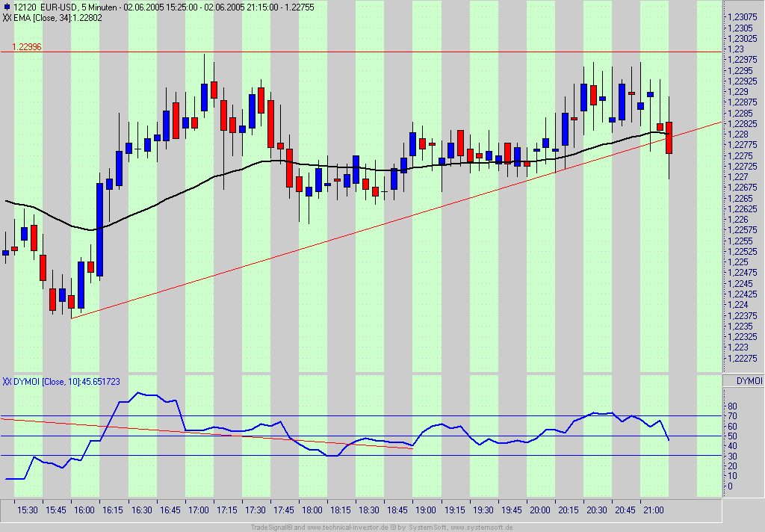
Task: Click the 19:00 time axis label
Action: (x=425, y=510)
